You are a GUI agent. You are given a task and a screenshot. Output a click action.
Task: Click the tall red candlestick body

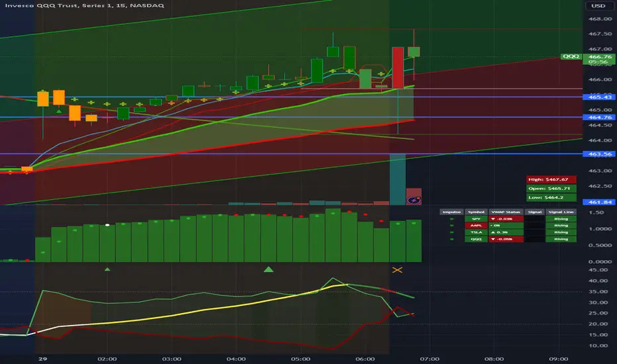point(397,68)
